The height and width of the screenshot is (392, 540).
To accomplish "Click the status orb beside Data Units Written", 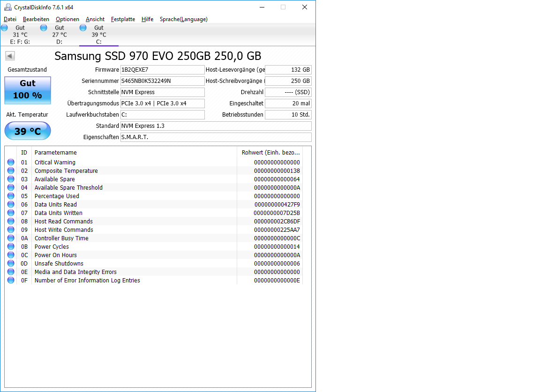I will pos(11,213).
